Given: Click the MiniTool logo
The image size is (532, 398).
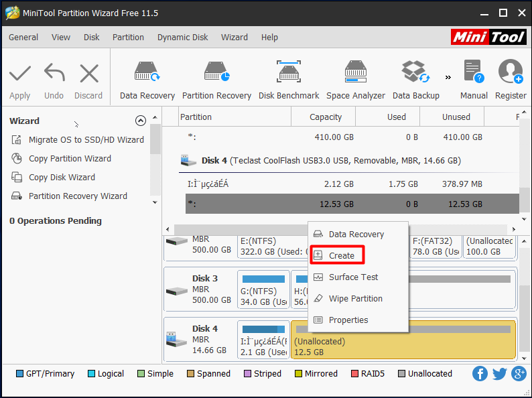Looking at the screenshot, I should coord(488,37).
